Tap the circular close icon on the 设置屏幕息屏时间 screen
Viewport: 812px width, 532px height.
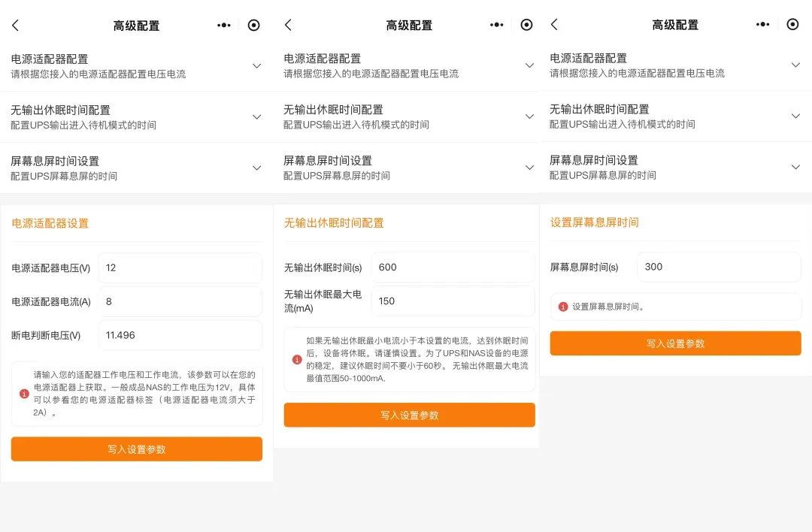click(792, 24)
